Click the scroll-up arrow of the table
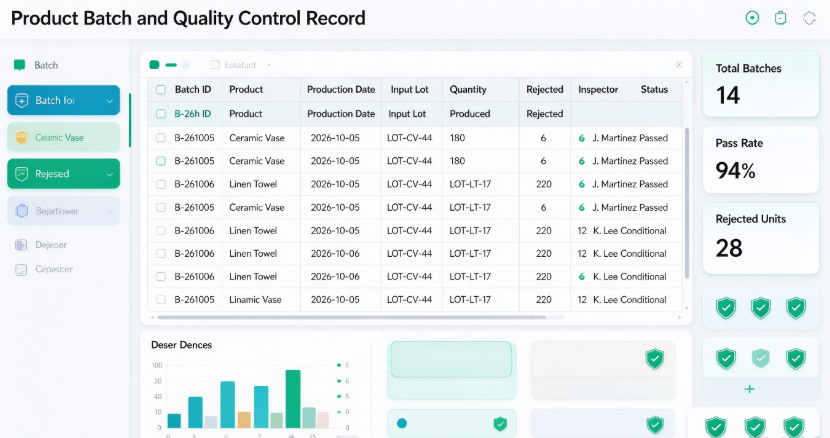Image resolution: width=830 pixels, height=438 pixels. pos(687,83)
